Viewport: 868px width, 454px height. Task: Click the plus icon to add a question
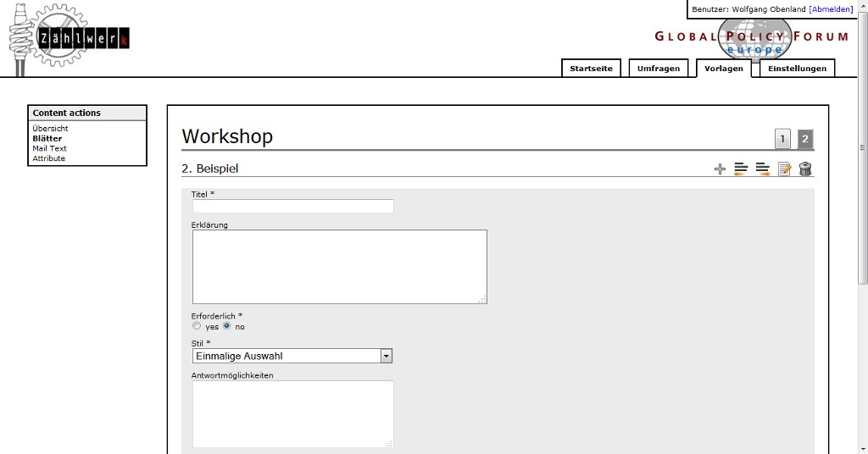[x=720, y=169]
